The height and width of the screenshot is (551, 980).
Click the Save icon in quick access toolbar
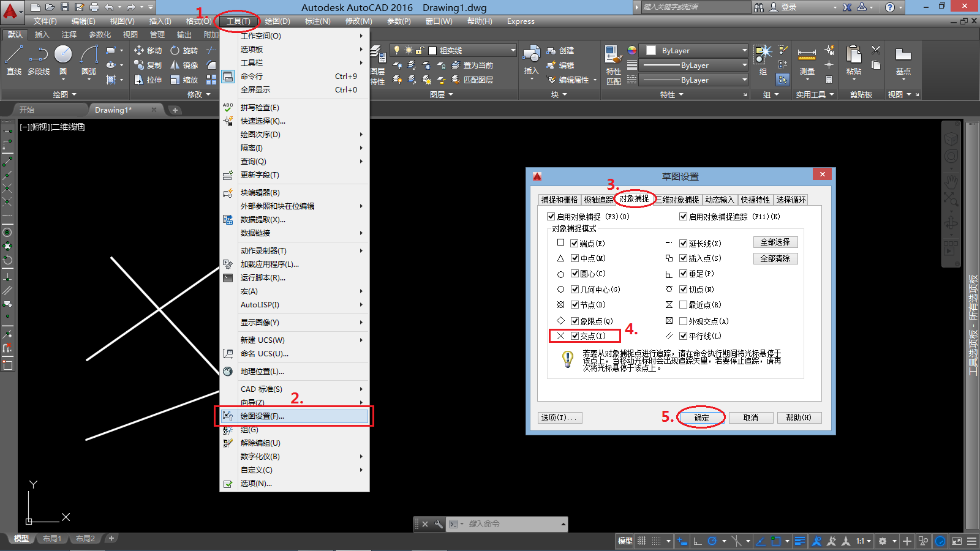65,7
